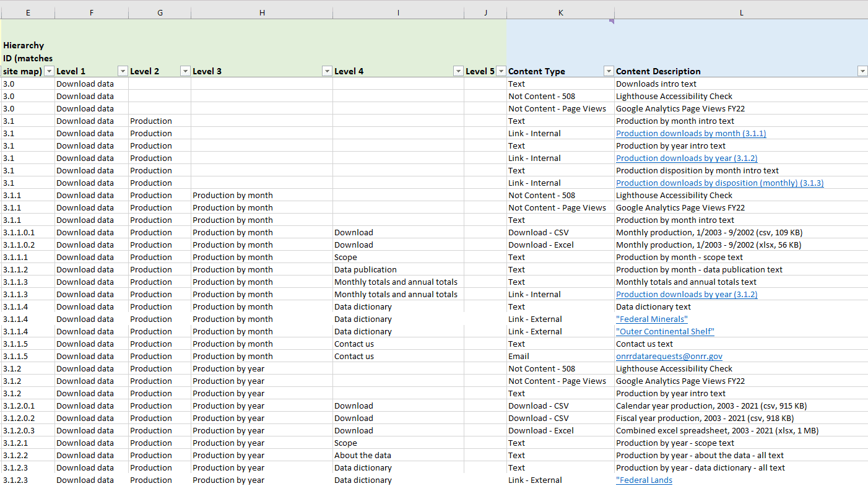868x486 pixels.
Task: Open the "Federal Minerals" external link
Action: [x=651, y=319]
